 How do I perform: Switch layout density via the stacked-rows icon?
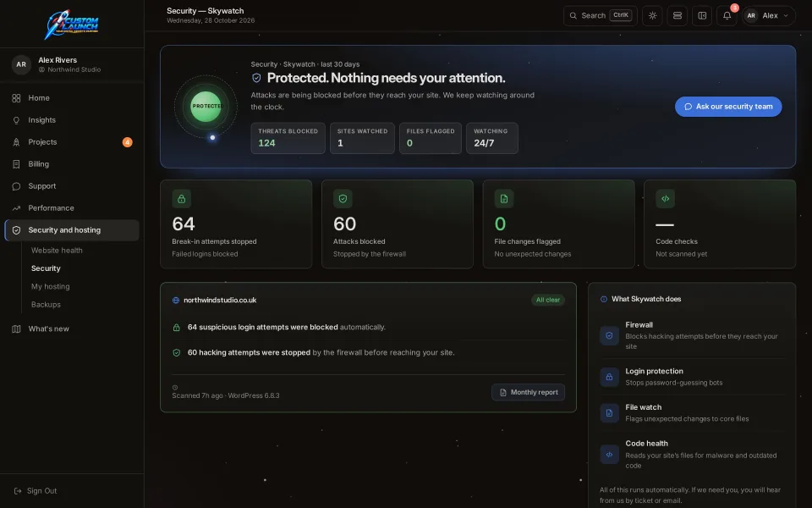[x=678, y=15]
